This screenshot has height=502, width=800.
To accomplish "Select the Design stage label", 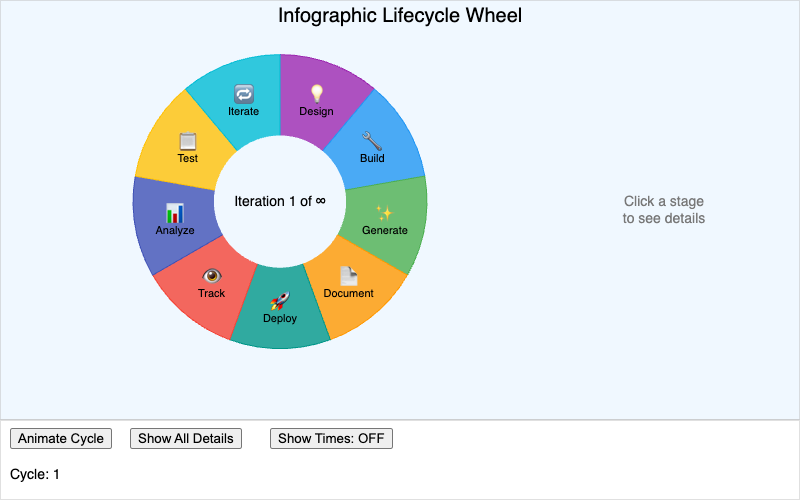I will 316,111.
